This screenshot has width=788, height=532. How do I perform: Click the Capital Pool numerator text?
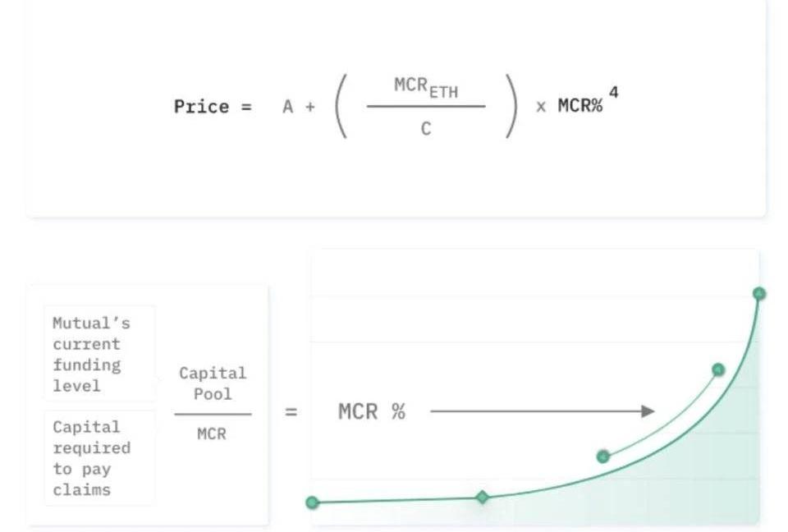point(213,383)
